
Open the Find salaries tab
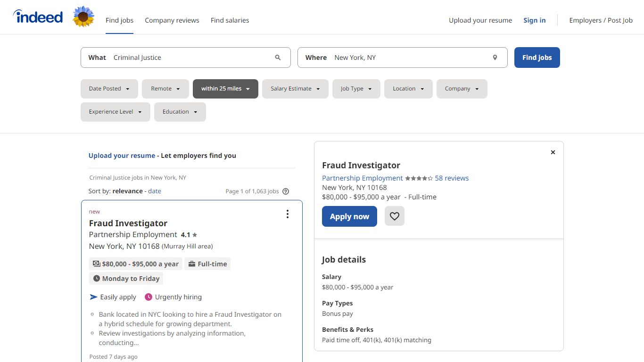pyautogui.click(x=230, y=20)
